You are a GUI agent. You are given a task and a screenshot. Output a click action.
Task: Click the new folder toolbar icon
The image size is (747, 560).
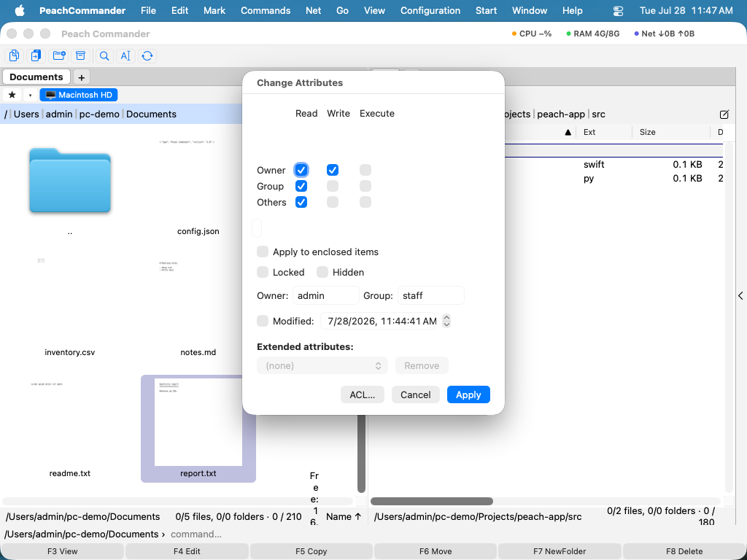coord(59,55)
